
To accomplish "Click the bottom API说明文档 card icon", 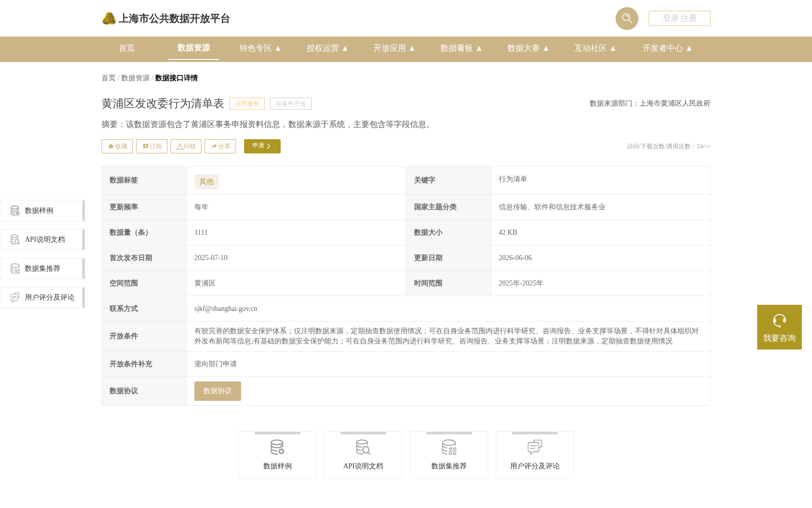I will click(363, 448).
